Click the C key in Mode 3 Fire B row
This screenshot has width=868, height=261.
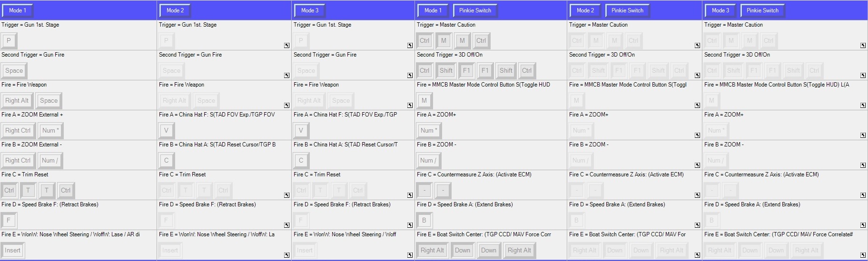(301, 161)
